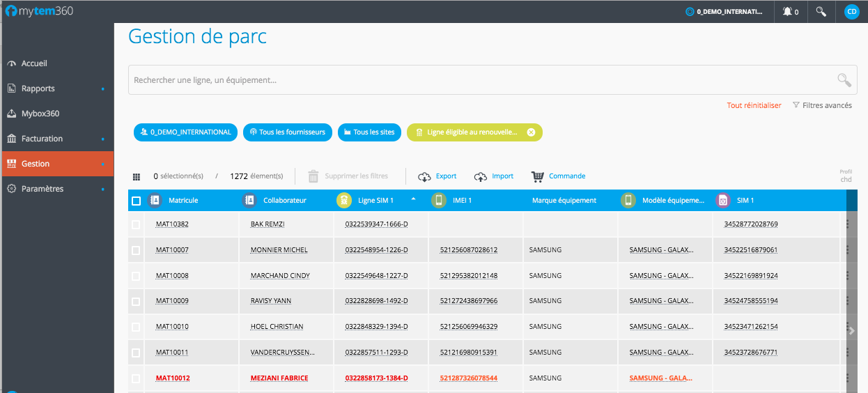Check the row checkbox for MAT10011
Viewport: 868px width, 393px height.
(x=136, y=353)
